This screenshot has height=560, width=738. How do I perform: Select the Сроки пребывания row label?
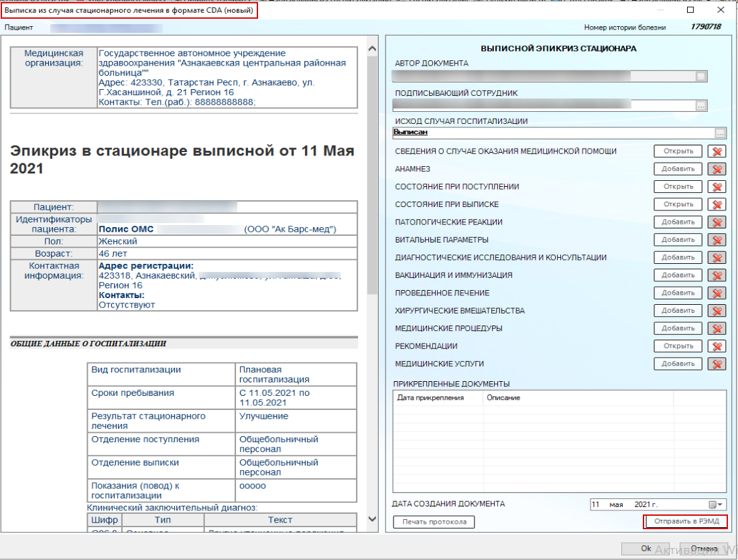133,393
